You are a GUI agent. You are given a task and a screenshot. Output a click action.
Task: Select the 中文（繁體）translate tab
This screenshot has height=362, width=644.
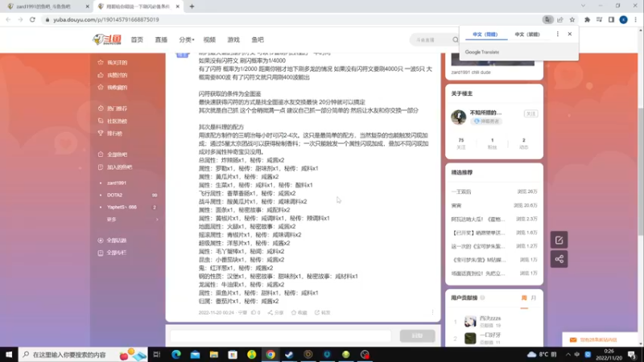527,35
